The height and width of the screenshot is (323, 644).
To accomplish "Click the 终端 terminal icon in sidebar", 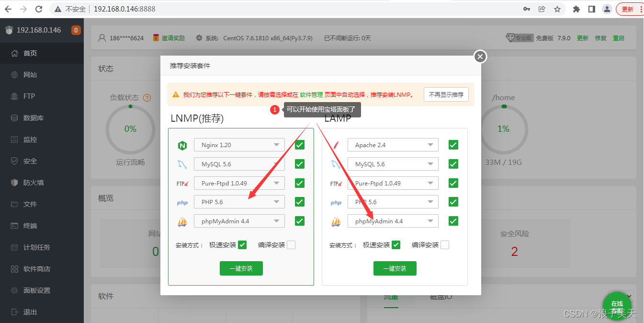I will pos(14,226).
